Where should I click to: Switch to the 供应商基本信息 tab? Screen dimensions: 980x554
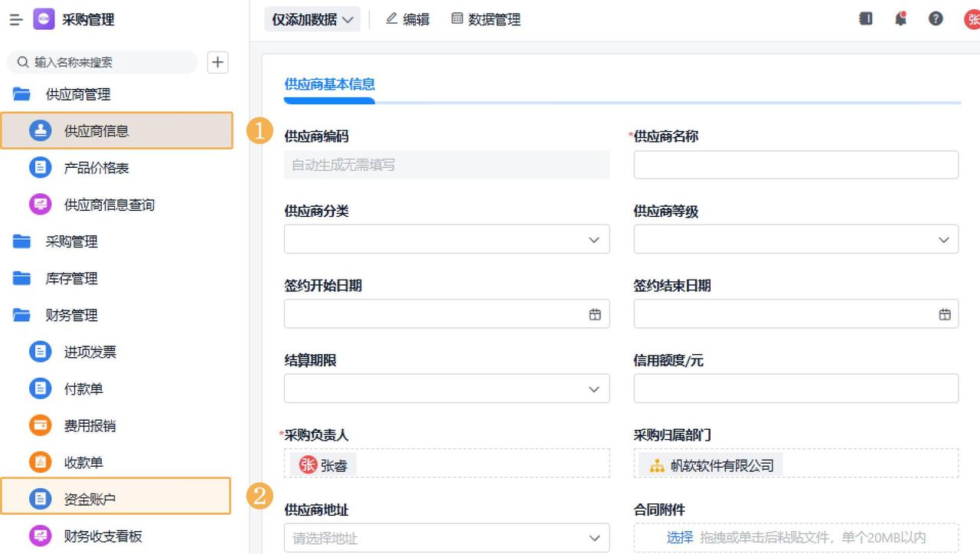coord(329,84)
